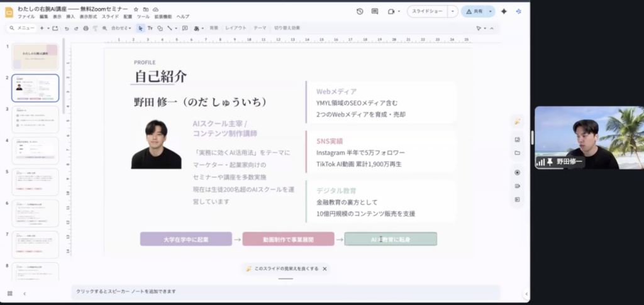
Task: Select slide 3 thumbnail in filmstrip
Action: click(x=35, y=119)
